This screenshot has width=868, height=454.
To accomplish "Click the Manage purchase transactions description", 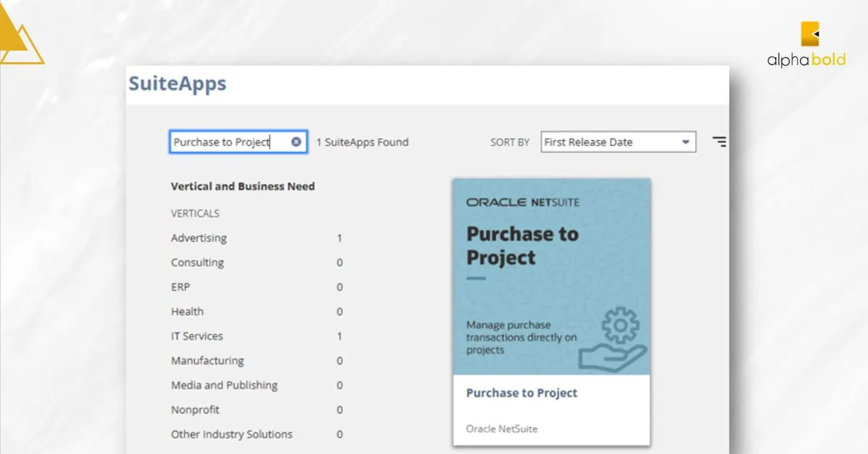I will click(x=521, y=338).
